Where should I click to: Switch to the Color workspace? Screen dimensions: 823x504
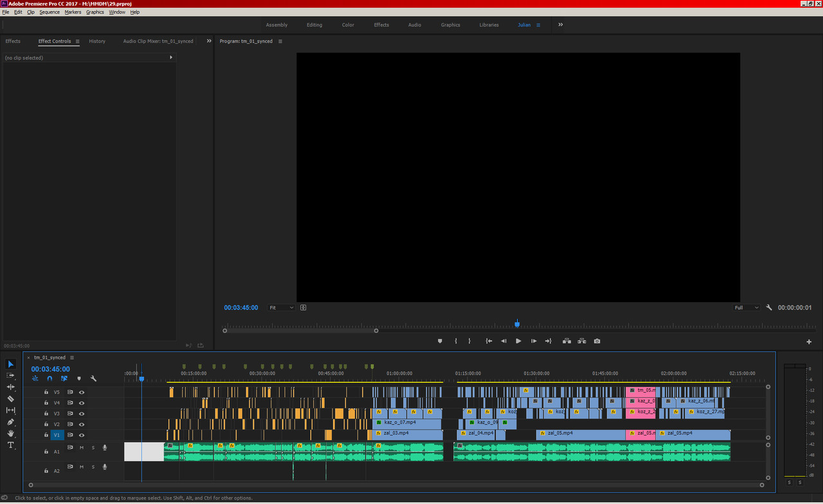[x=348, y=25]
